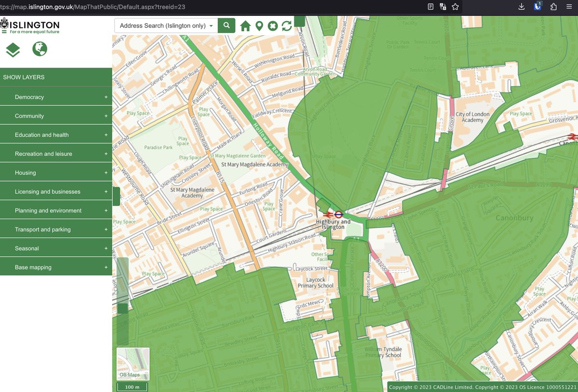
Task: Select the Democracy menu item
Action: (56, 97)
